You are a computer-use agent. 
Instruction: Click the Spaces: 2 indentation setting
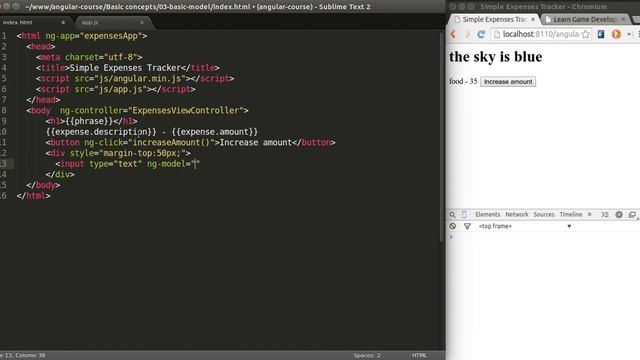pos(367,356)
